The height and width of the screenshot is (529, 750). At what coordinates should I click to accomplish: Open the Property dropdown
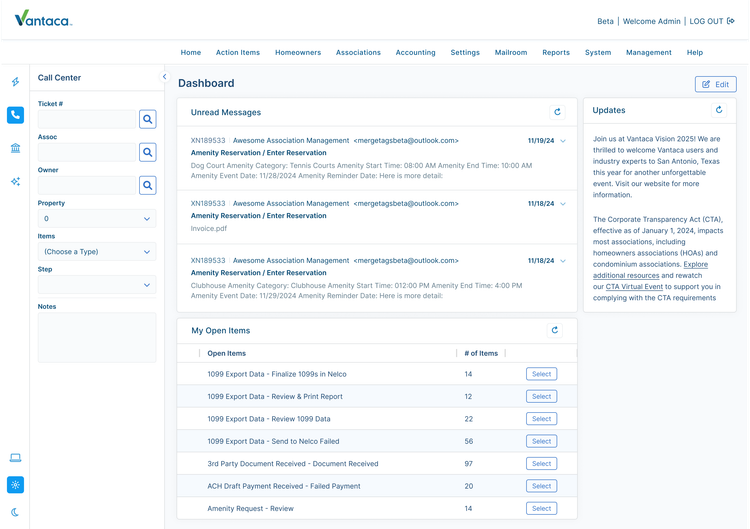[x=97, y=219]
